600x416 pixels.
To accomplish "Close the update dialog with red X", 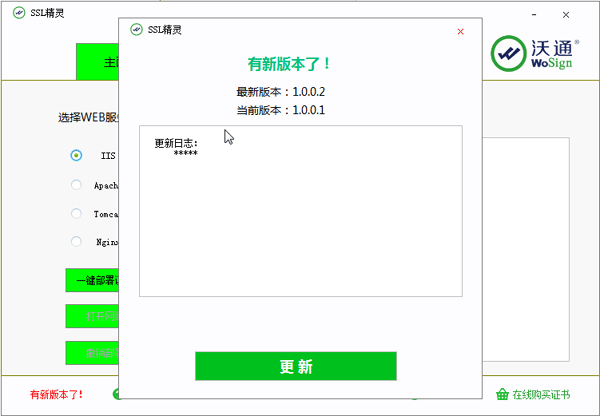I will 460,31.
